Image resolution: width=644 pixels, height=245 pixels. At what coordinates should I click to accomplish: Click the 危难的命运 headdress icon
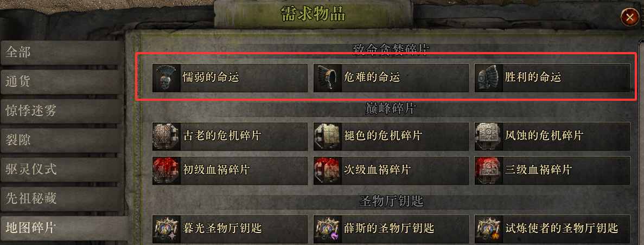click(x=328, y=78)
